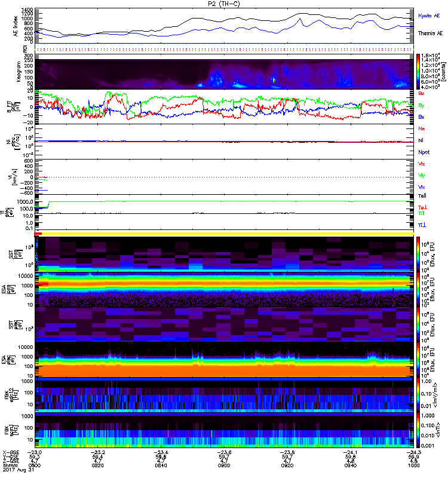
Task: Select the Themis AE legend label
Action: click(x=430, y=33)
